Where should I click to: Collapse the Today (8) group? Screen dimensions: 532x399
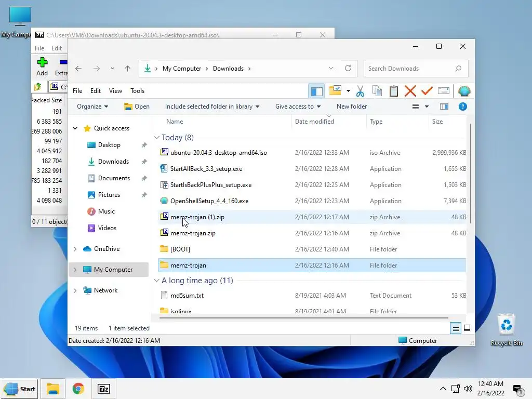pos(156,138)
